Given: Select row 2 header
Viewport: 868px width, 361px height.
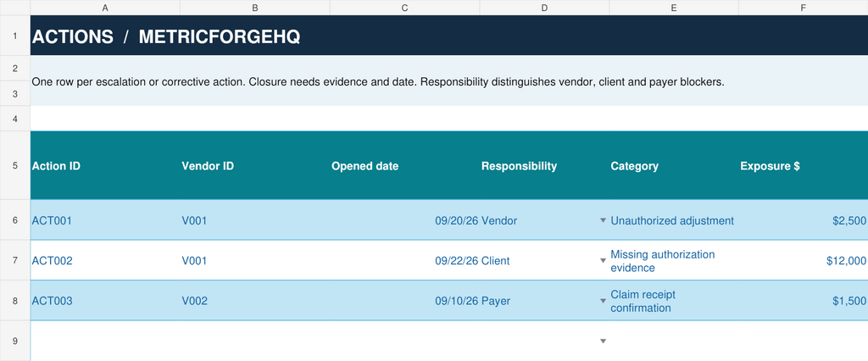Looking at the screenshot, I should coord(15,68).
